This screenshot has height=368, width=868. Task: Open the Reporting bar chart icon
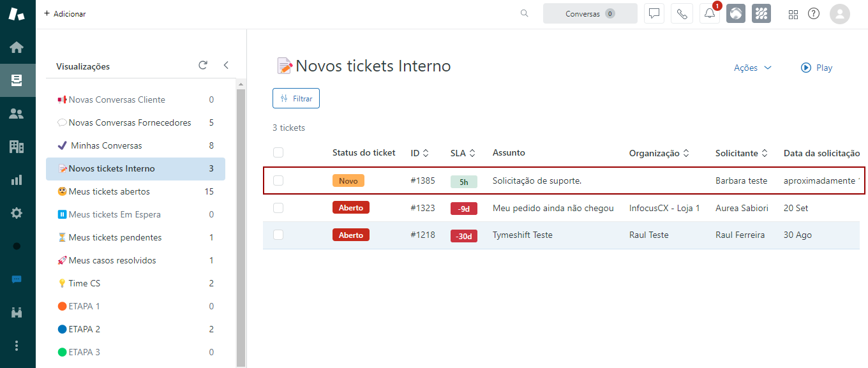click(x=17, y=180)
